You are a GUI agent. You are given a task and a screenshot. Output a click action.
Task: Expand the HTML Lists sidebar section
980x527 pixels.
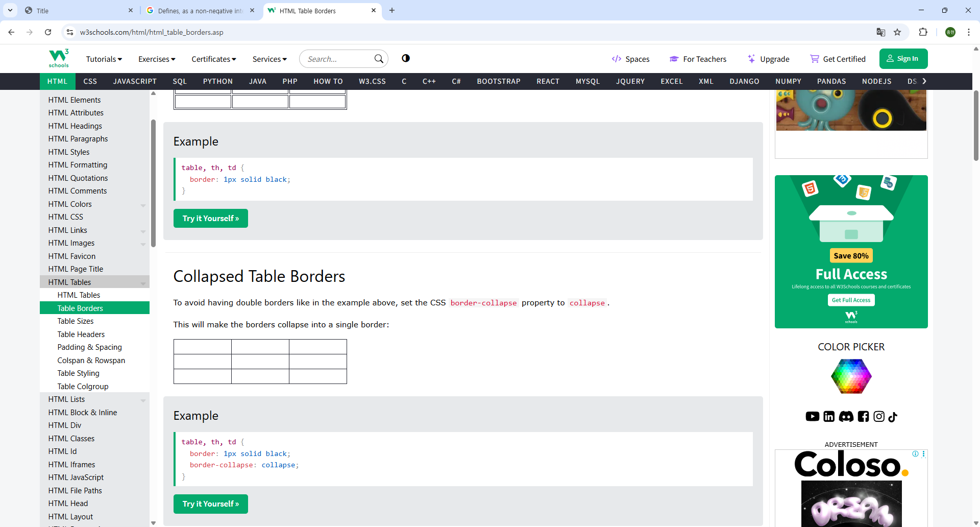click(x=143, y=400)
